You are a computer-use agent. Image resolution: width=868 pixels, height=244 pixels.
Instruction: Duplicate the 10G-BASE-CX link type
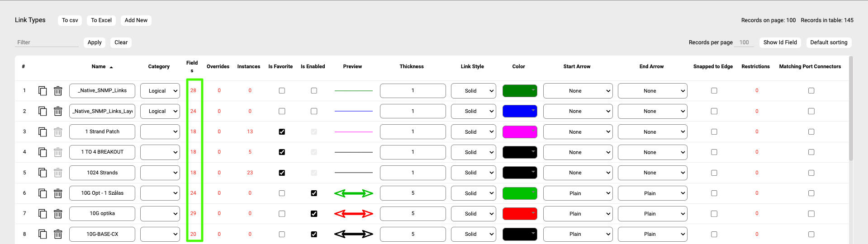(43, 234)
